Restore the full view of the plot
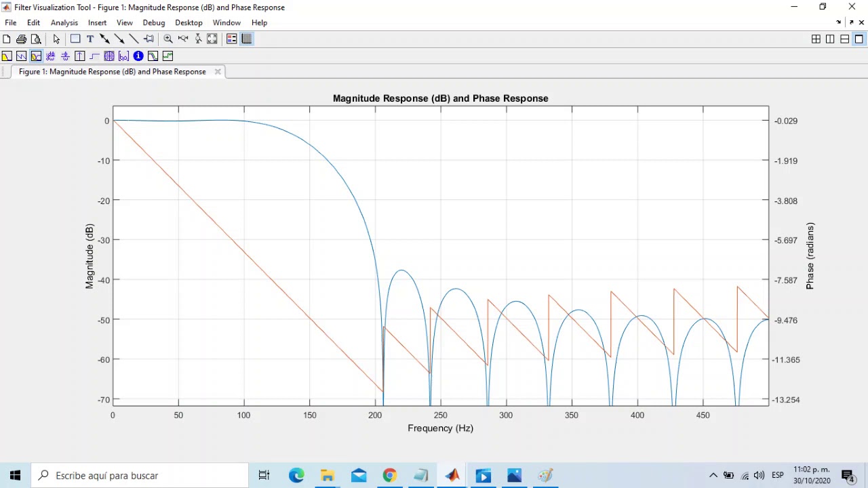 click(212, 39)
